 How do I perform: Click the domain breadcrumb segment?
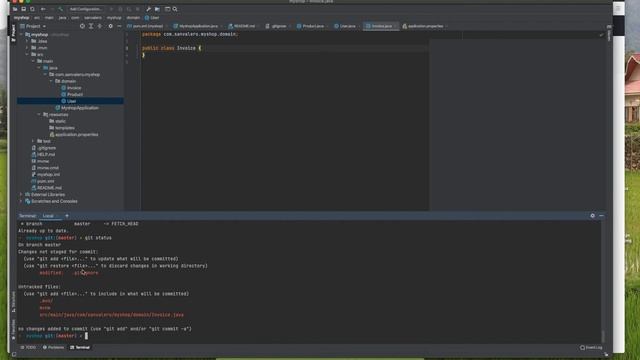[x=133, y=18]
